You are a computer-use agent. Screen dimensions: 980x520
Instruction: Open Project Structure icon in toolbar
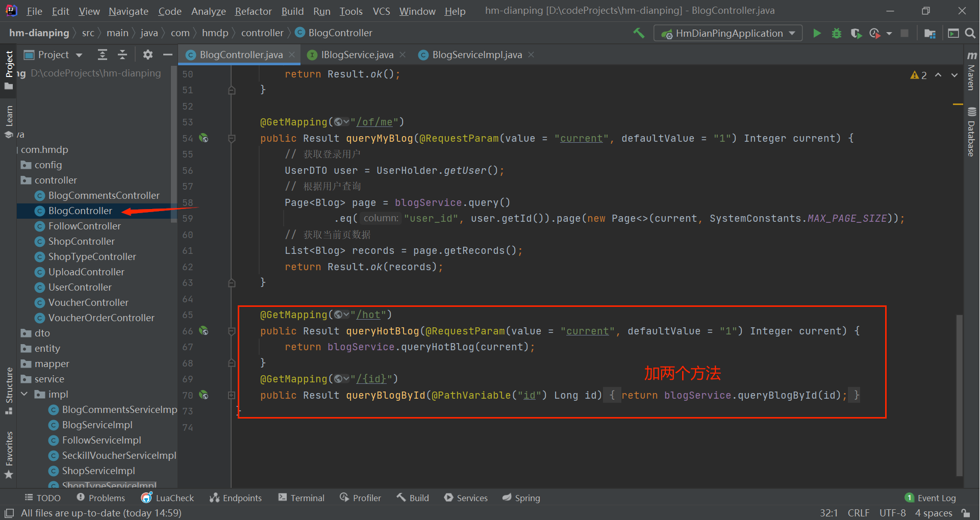[930, 33]
